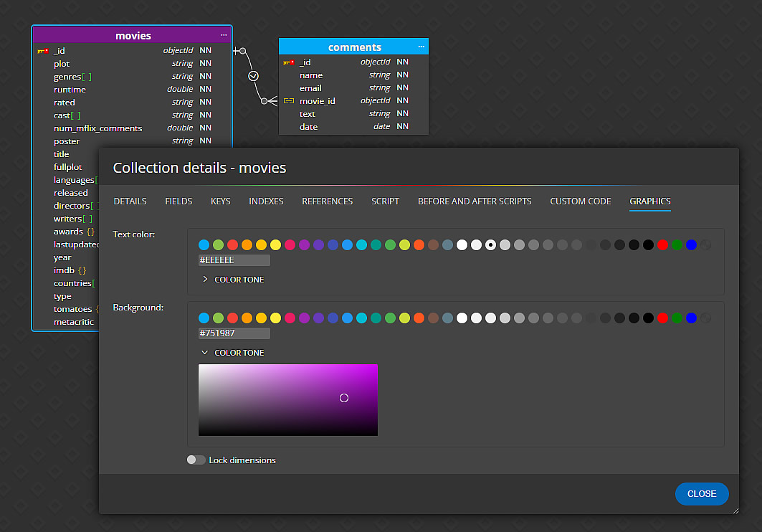Screen dimensions: 762x532
Task: Click the comments table title header
Action: 353,47
